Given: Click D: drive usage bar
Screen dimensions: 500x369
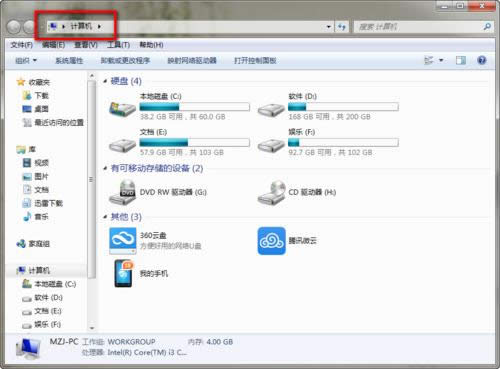Looking at the screenshot, I should (343, 107).
